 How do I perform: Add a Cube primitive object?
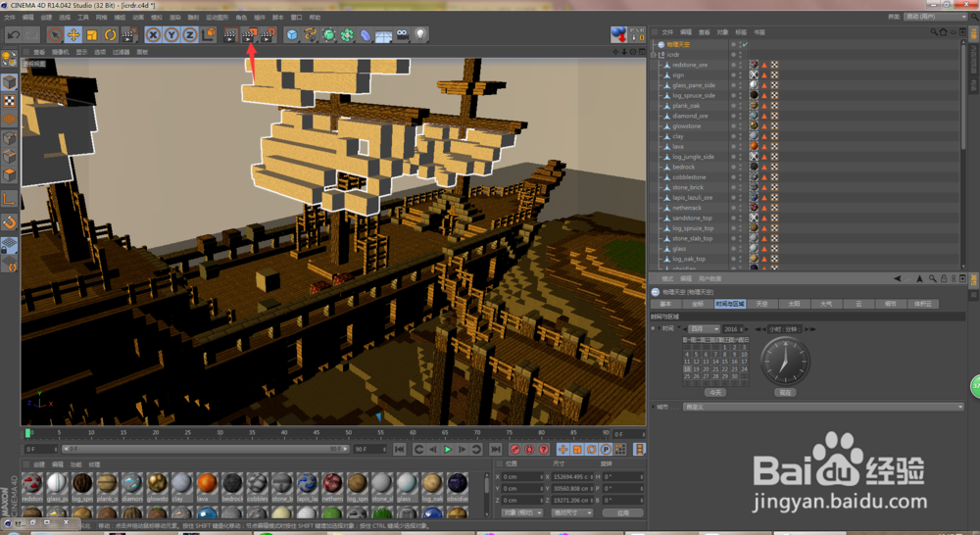(292, 35)
